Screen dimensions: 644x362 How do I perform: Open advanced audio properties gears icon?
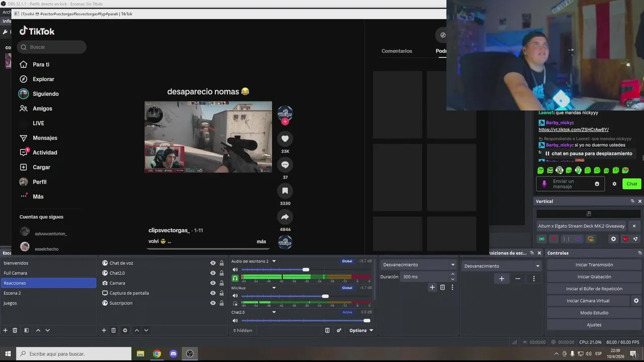pos(339,330)
